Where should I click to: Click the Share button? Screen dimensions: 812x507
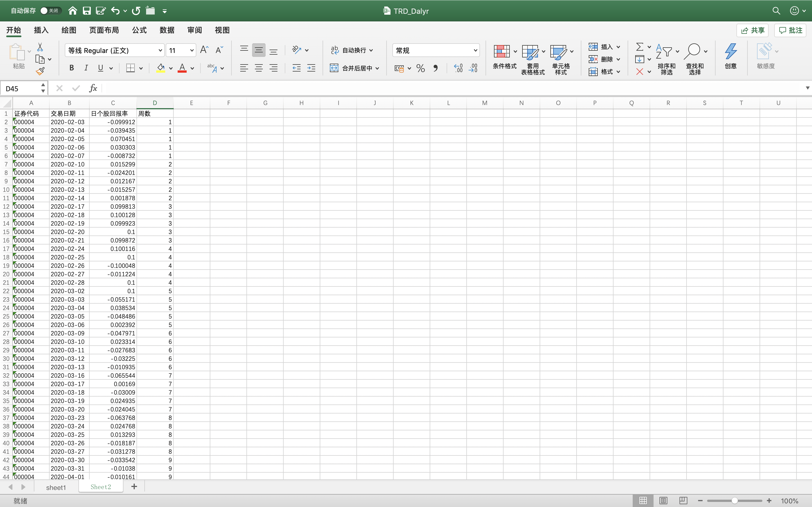753,30
